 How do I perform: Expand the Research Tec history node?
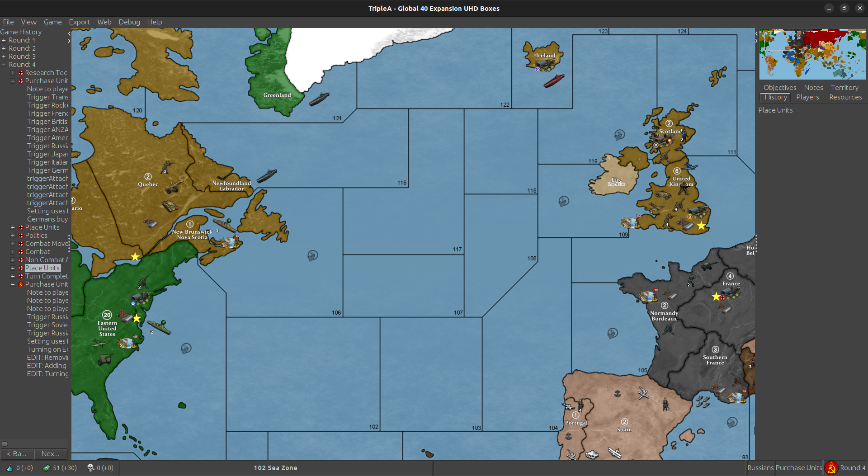(13, 73)
